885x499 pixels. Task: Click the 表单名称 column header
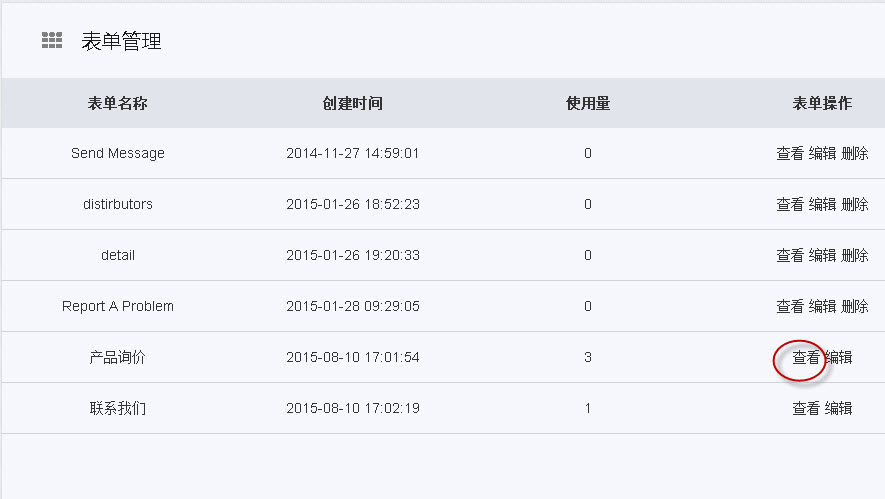coord(118,104)
